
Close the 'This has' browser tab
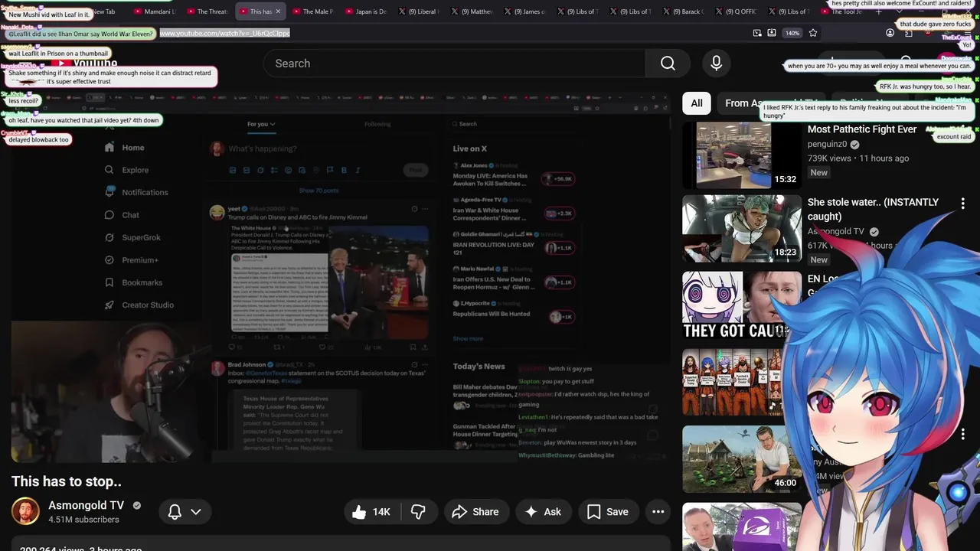(278, 11)
